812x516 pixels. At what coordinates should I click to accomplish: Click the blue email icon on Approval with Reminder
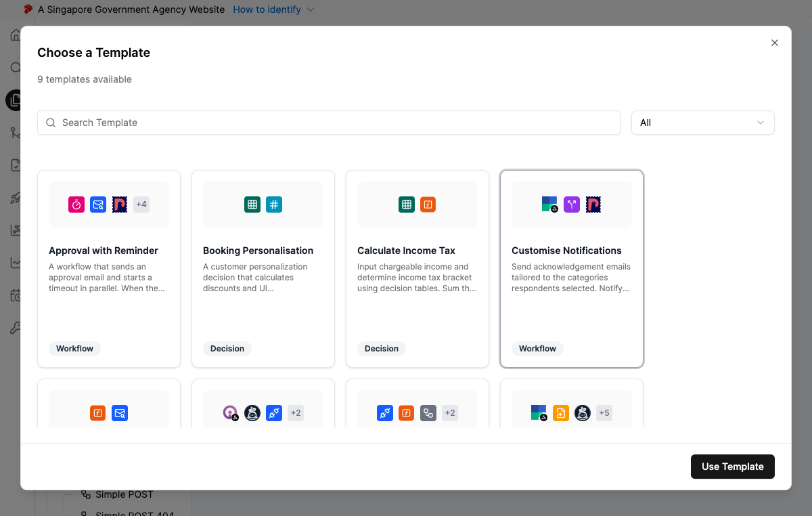pyautogui.click(x=98, y=205)
